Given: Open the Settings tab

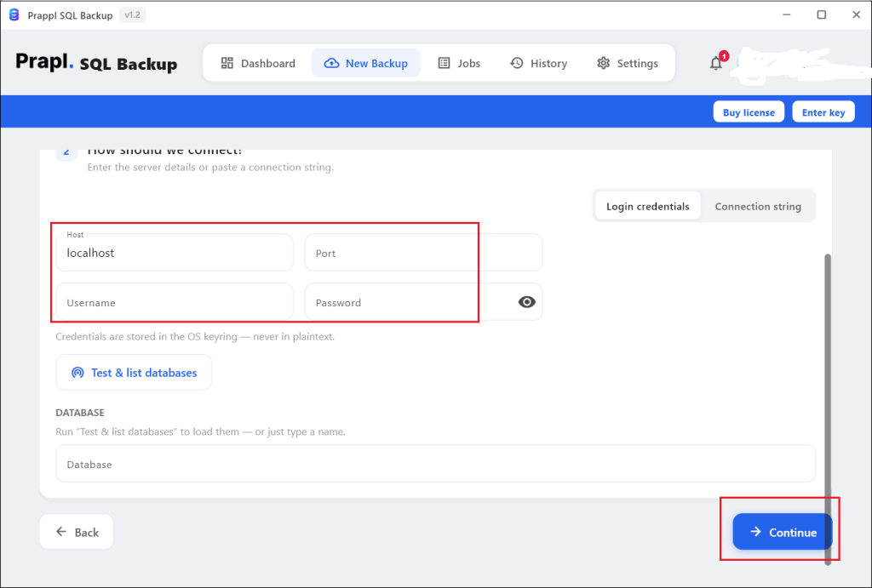Looking at the screenshot, I should (628, 63).
